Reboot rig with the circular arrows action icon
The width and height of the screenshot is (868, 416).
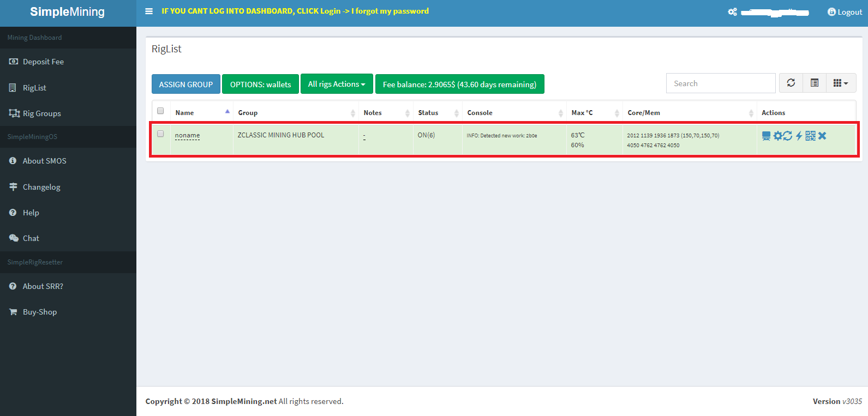point(788,136)
